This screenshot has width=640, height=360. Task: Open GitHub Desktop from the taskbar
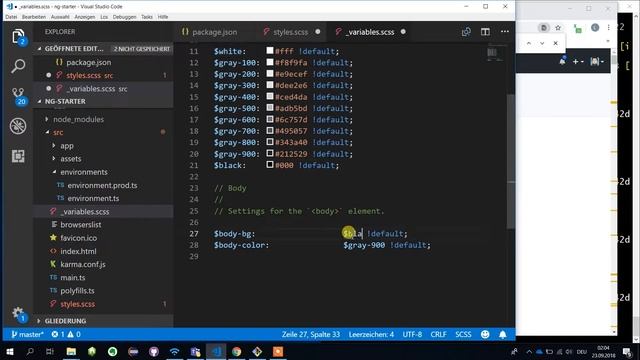tap(154, 351)
